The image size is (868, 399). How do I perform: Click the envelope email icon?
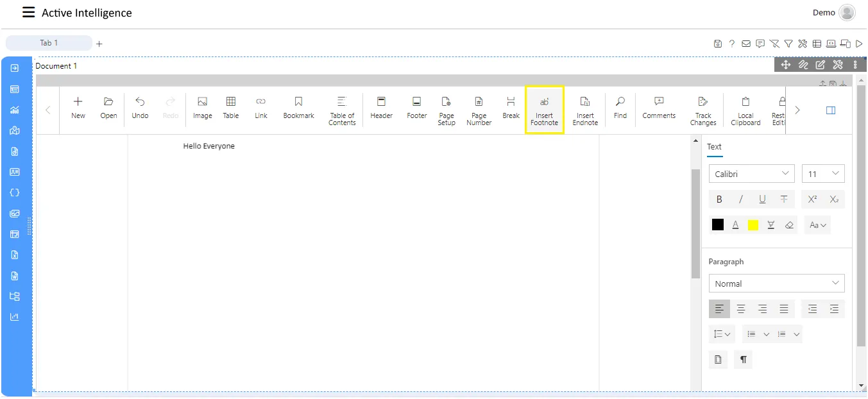click(746, 44)
